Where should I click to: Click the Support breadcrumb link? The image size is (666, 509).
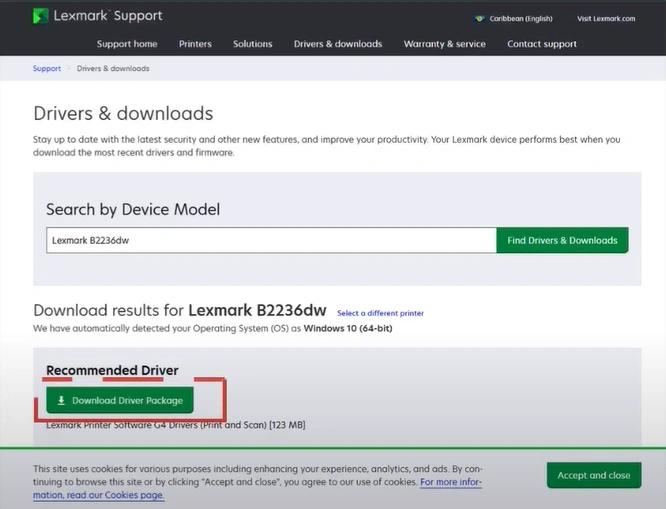(x=47, y=69)
